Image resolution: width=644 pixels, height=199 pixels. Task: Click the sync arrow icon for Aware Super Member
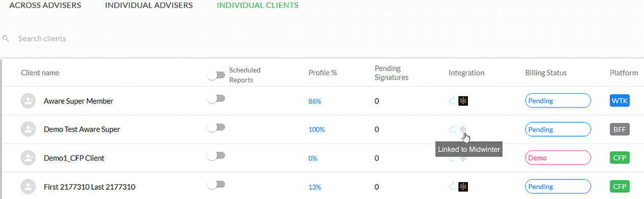click(452, 101)
